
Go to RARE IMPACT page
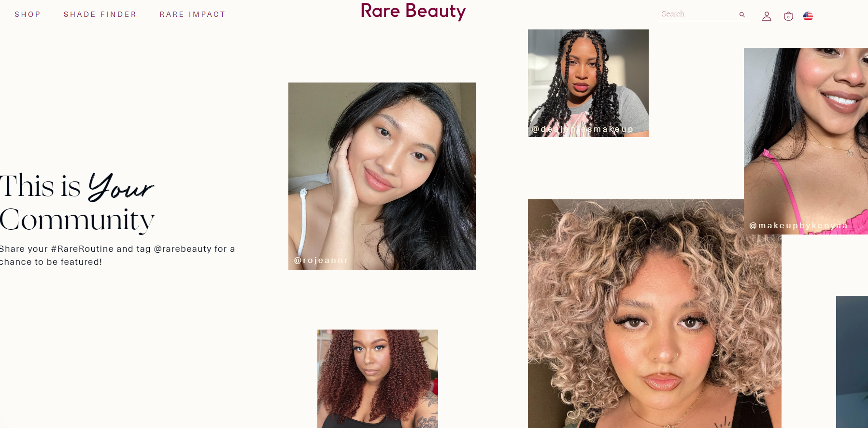click(193, 14)
